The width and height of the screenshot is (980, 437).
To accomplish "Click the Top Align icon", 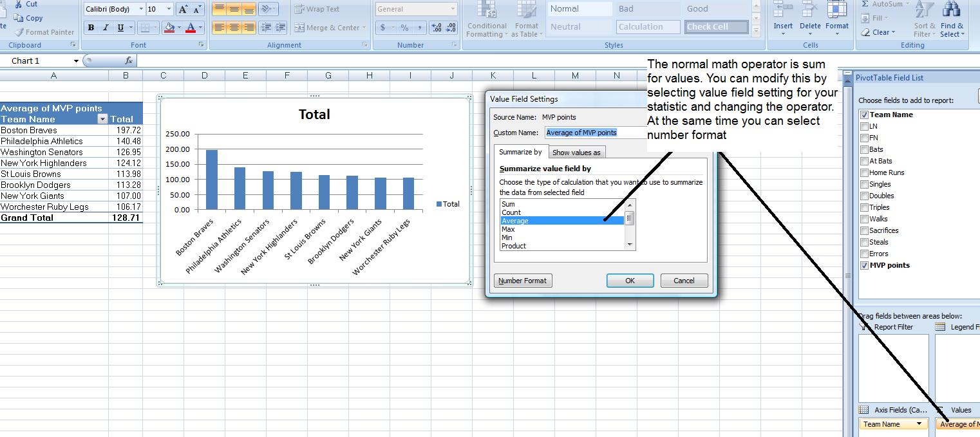I will [x=219, y=9].
